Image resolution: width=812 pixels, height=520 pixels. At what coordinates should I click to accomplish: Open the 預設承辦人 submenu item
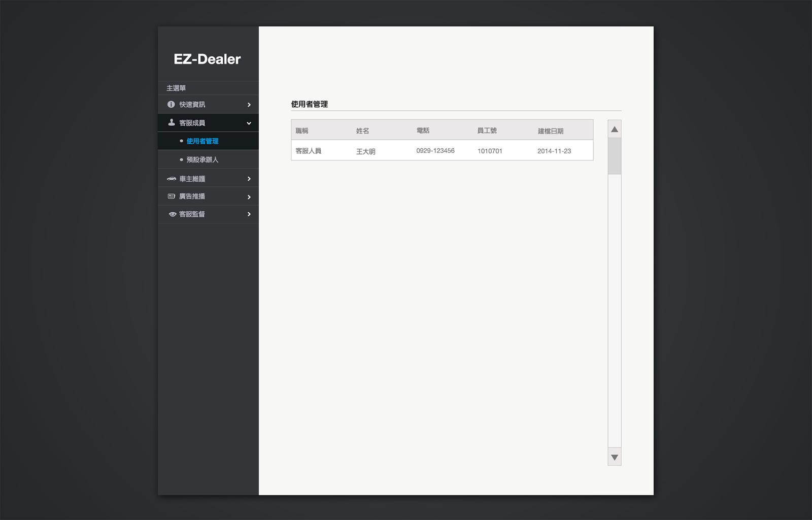[202, 159]
